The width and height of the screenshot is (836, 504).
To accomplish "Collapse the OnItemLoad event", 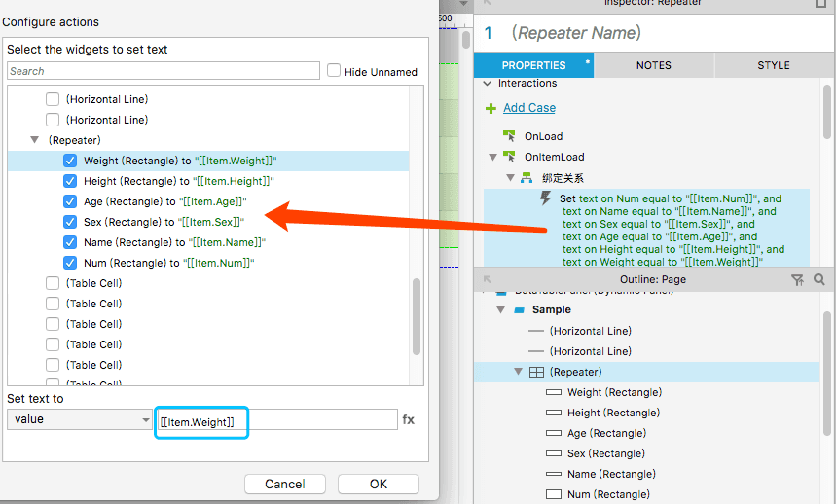I will [x=493, y=158].
